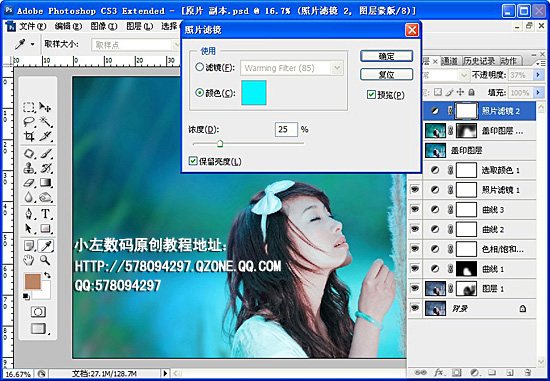Select the Brush tool
This screenshot has height=381, width=550.
[46, 153]
